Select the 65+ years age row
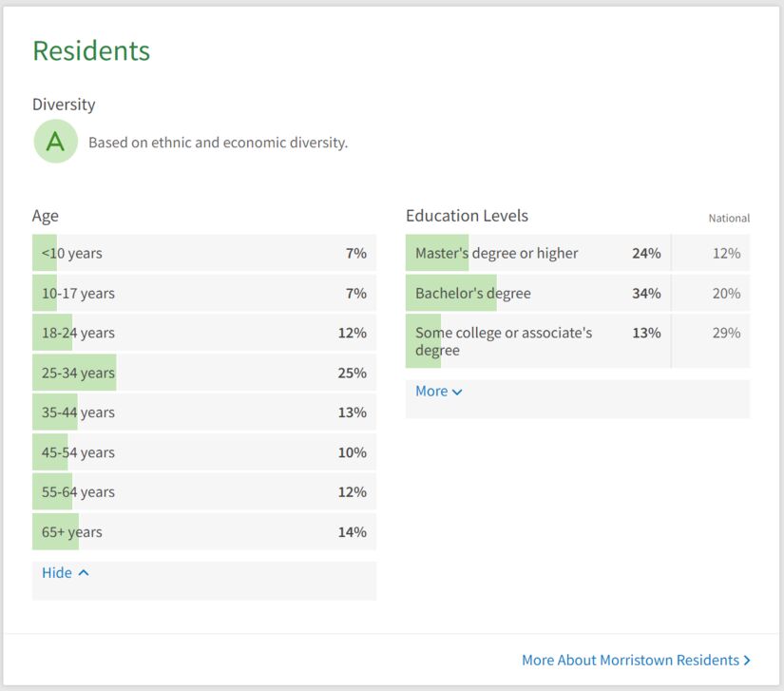Viewport: 784px width, 691px height. pyautogui.click(x=203, y=532)
